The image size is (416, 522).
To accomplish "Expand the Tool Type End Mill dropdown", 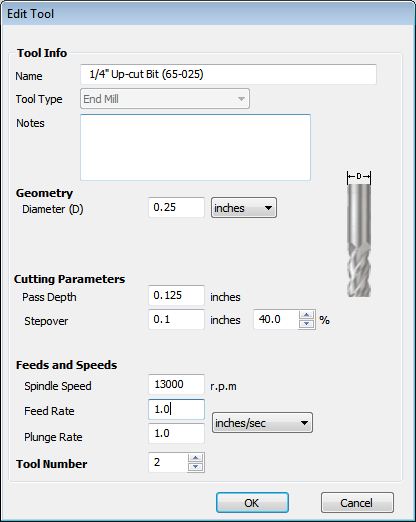I will tap(165, 99).
